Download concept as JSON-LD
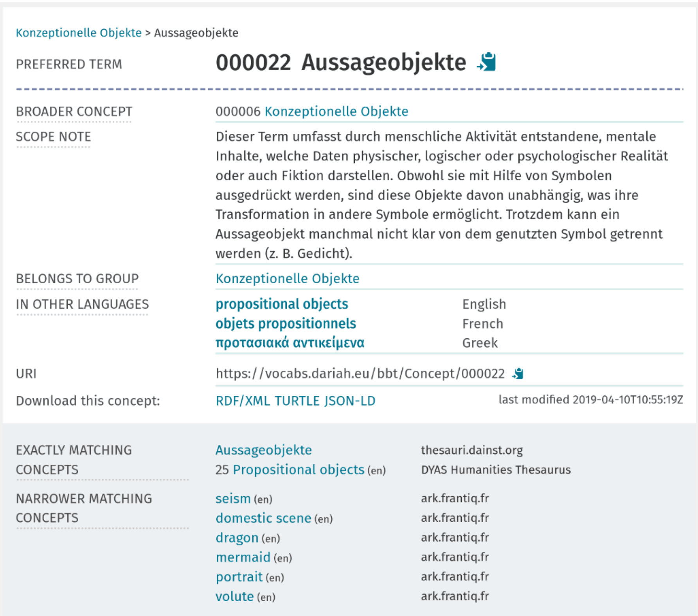This screenshot has height=616, width=698. (350, 401)
